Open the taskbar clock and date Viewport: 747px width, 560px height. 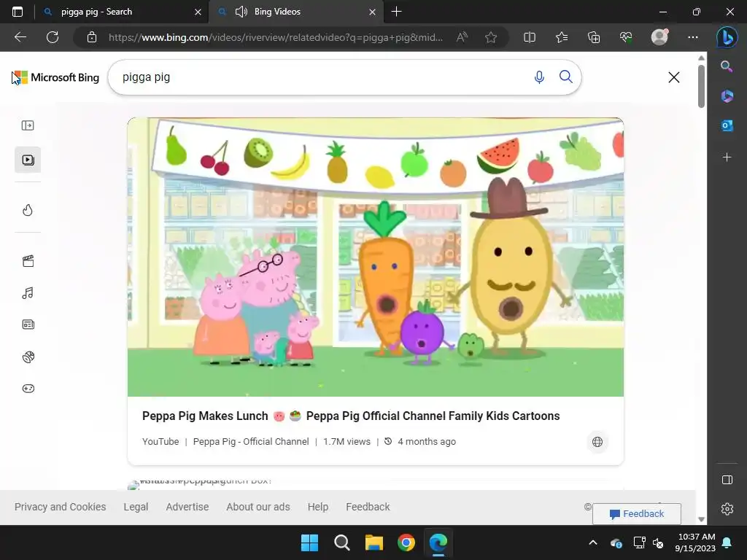point(695,542)
